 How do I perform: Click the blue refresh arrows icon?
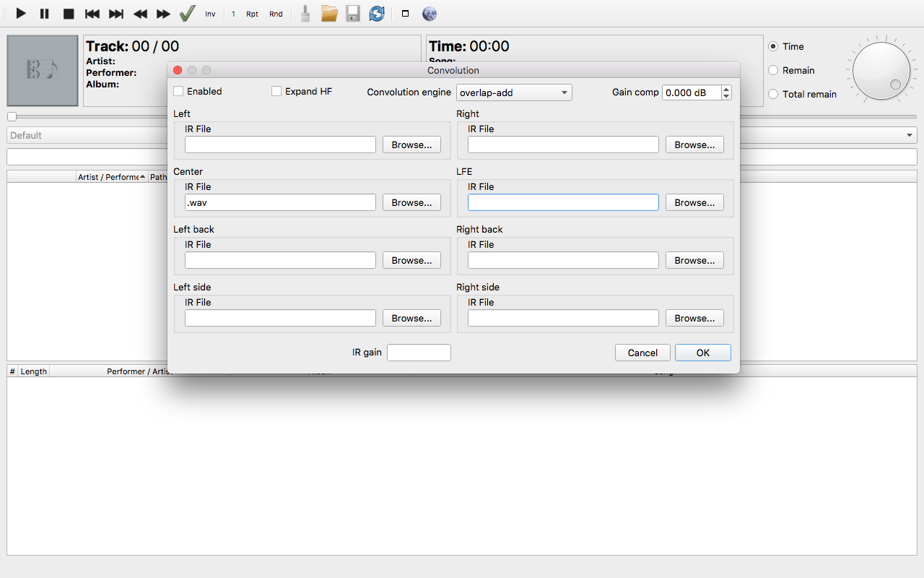click(x=377, y=14)
